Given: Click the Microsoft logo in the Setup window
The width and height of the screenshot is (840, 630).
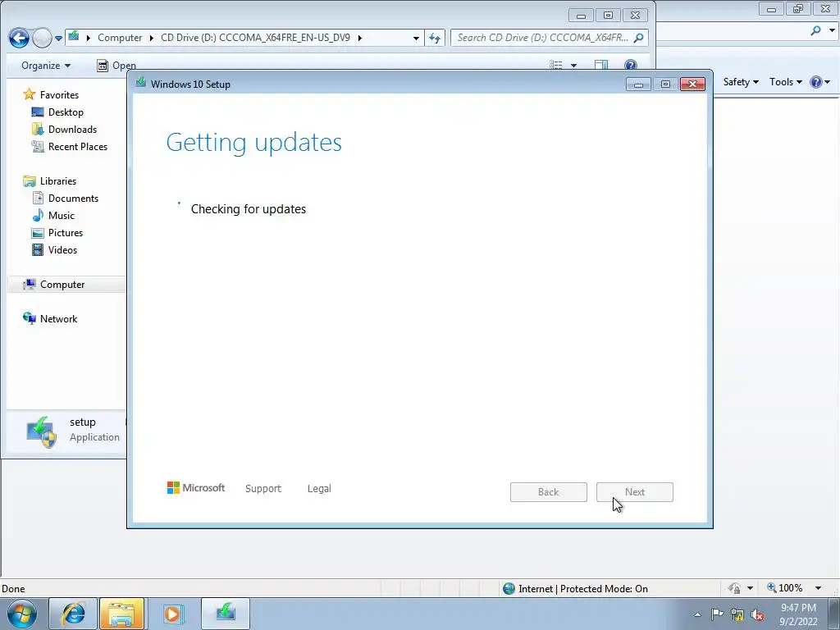Looking at the screenshot, I should click(x=196, y=487).
